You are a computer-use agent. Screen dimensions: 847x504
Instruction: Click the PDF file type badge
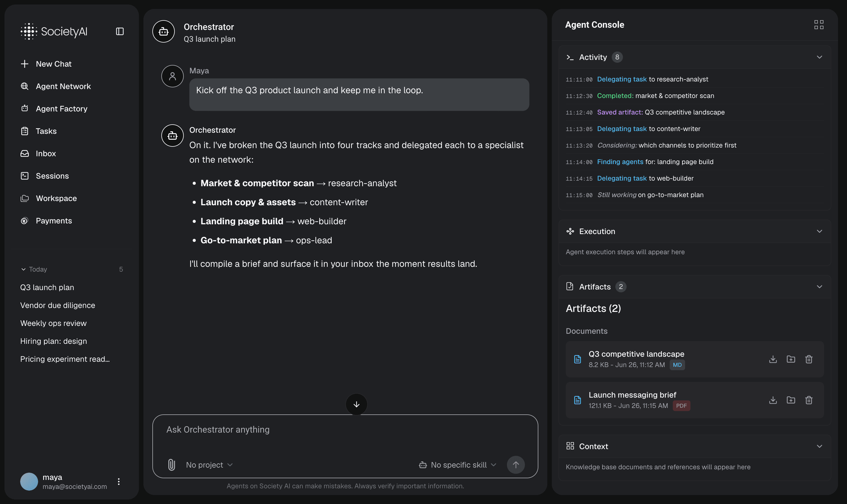pyautogui.click(x=681, y=406)
